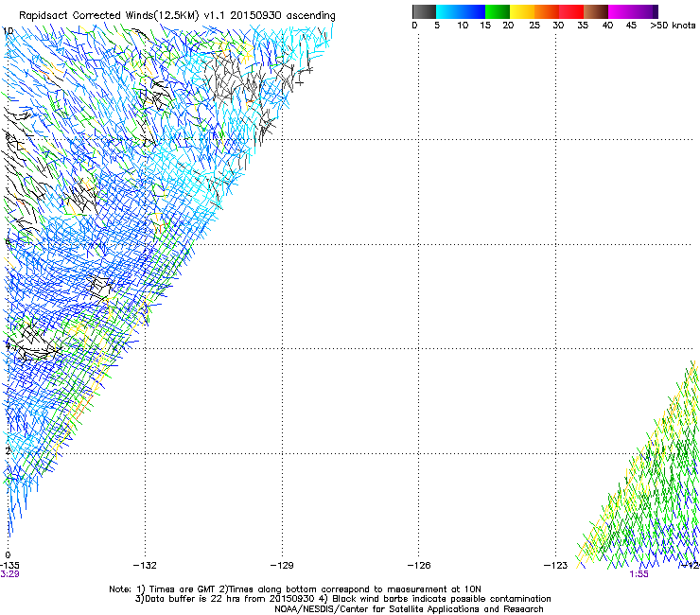This screenshot has height=615, width=700.
Task: Click the '20150930 ascending' part of title
Action: coord(283,16)
